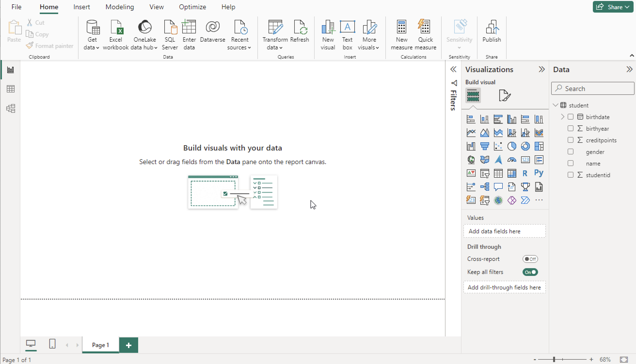The image size is (636, 364).
Task: Switch to the Insert ribbon tab
Action: coord(82,7)
